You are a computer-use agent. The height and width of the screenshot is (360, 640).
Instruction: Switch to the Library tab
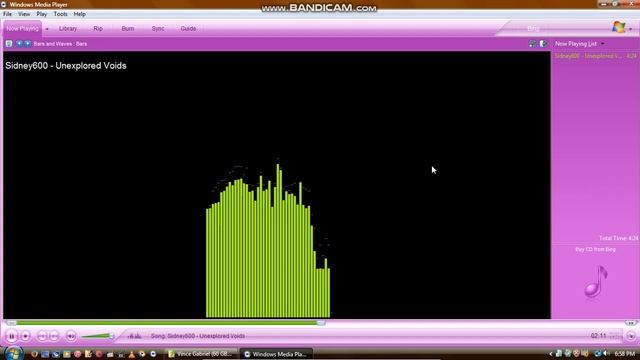(x=68, y=29)
